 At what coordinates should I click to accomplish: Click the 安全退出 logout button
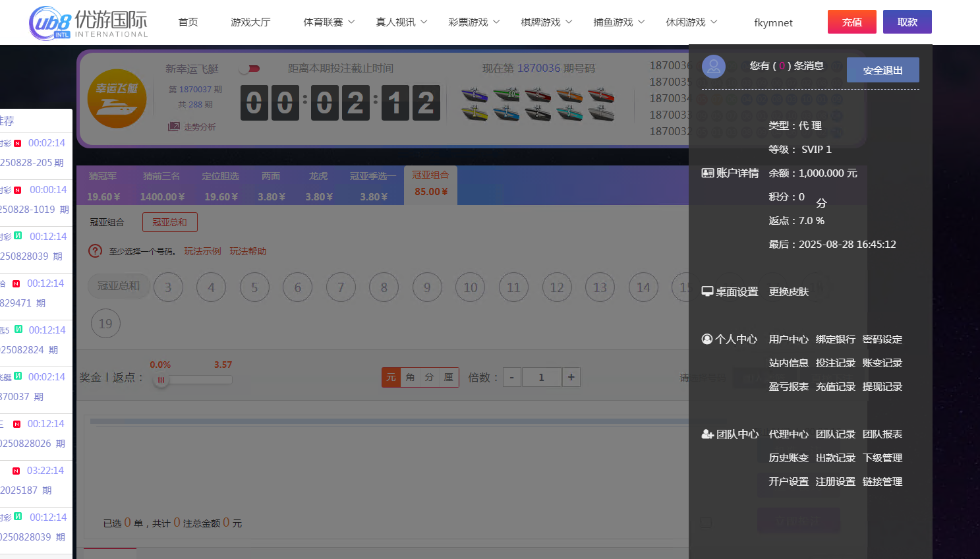coord(882,70)
